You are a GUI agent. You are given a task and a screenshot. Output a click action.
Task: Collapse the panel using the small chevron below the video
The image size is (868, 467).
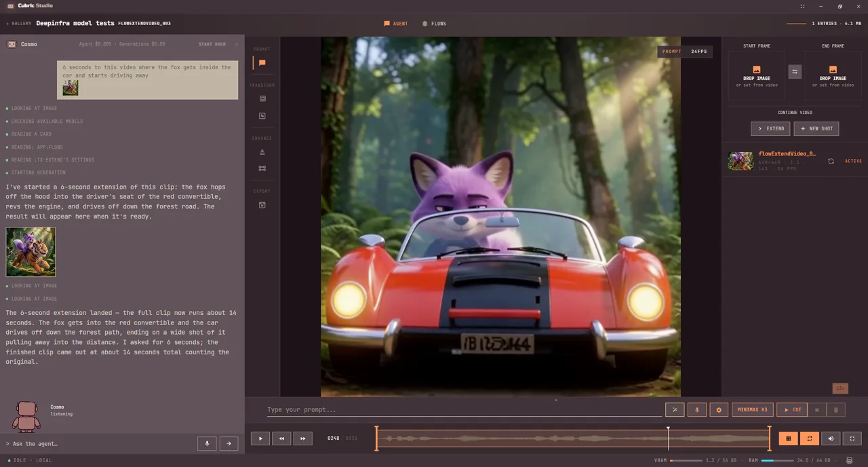[556, 400]
